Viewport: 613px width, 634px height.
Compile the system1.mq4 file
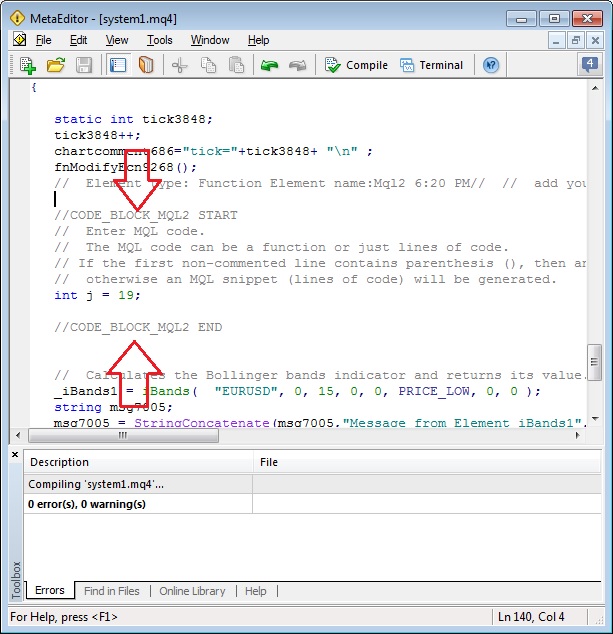[356, 65]
